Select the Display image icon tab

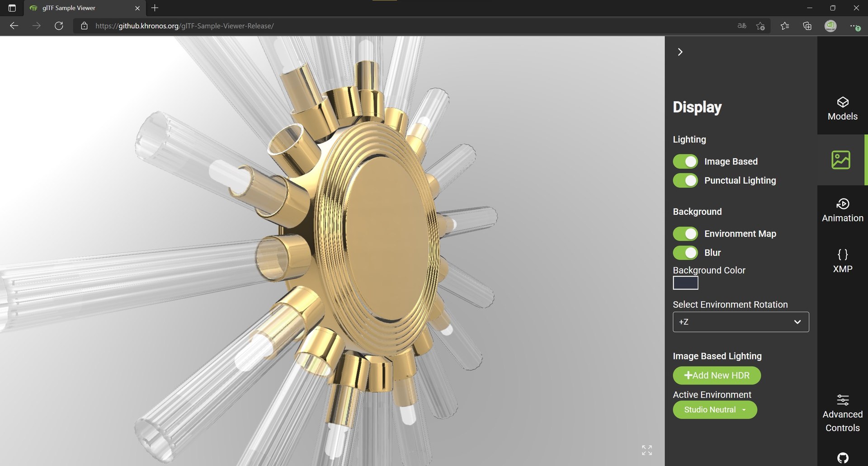pos(841,160)
